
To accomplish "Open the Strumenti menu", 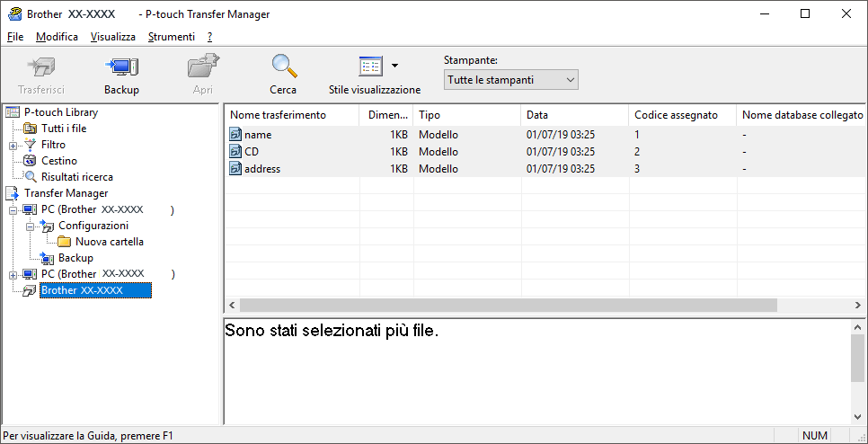I will (x=172, y=37).
